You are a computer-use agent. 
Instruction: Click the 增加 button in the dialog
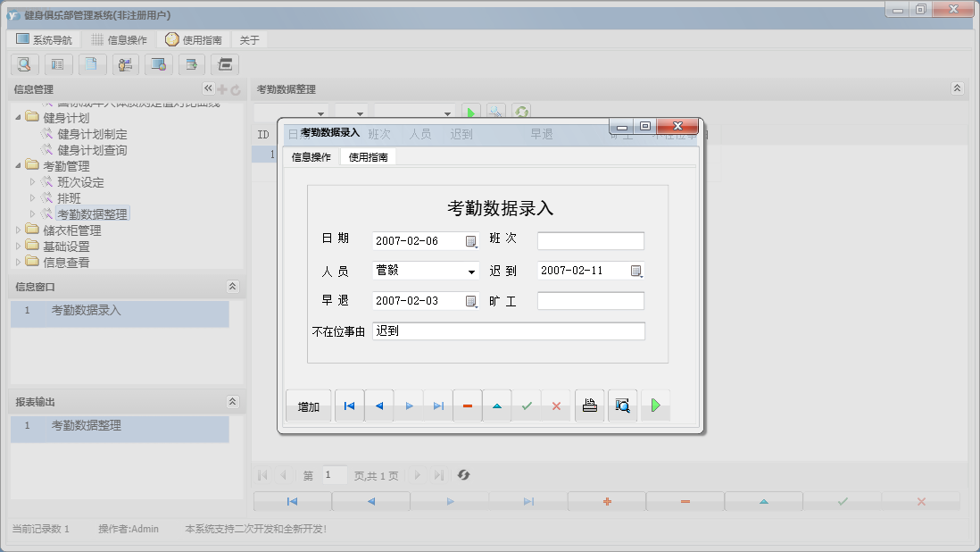click(307, 405)
